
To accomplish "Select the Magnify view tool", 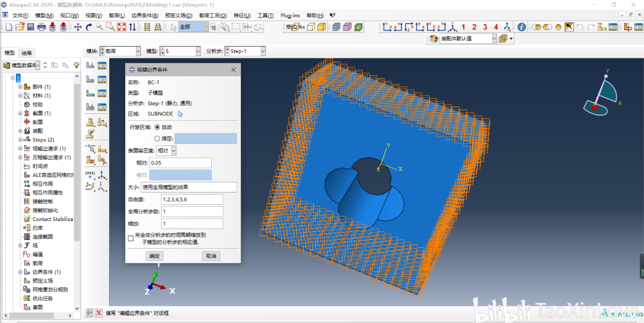I will [100, 27].
